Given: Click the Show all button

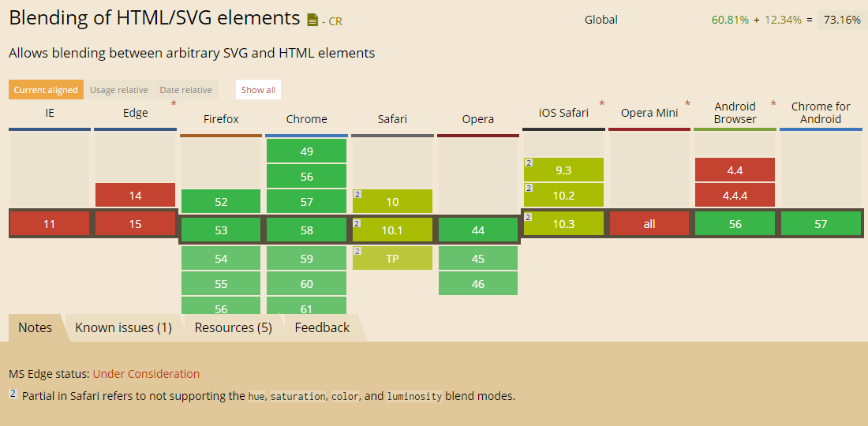Looking at the screenshot, I should [258, 90].
